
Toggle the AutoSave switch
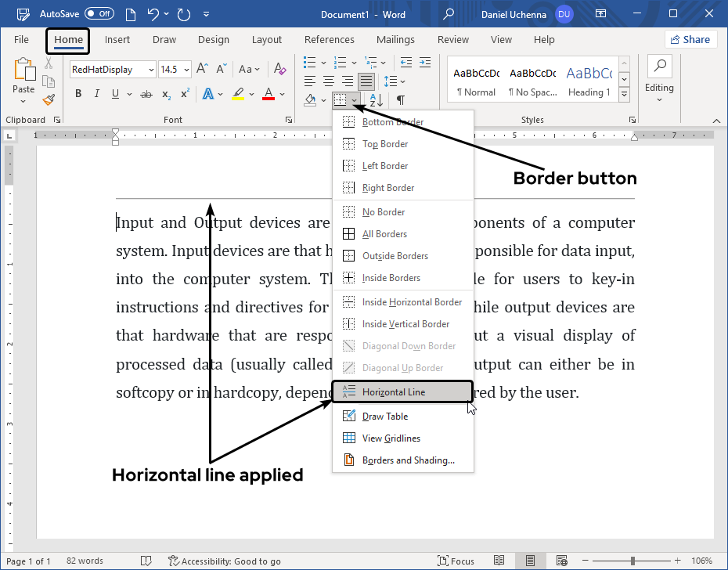coord(99,13)
